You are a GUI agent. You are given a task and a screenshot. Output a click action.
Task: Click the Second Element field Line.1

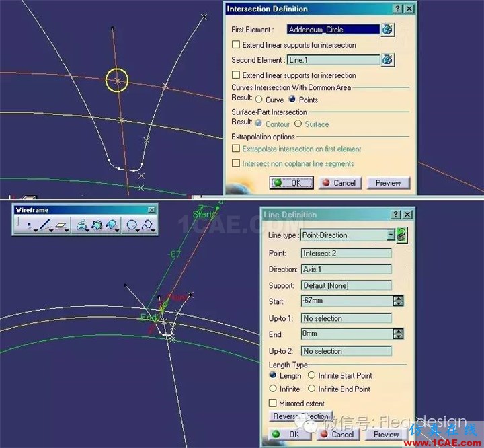click(333, 60)
